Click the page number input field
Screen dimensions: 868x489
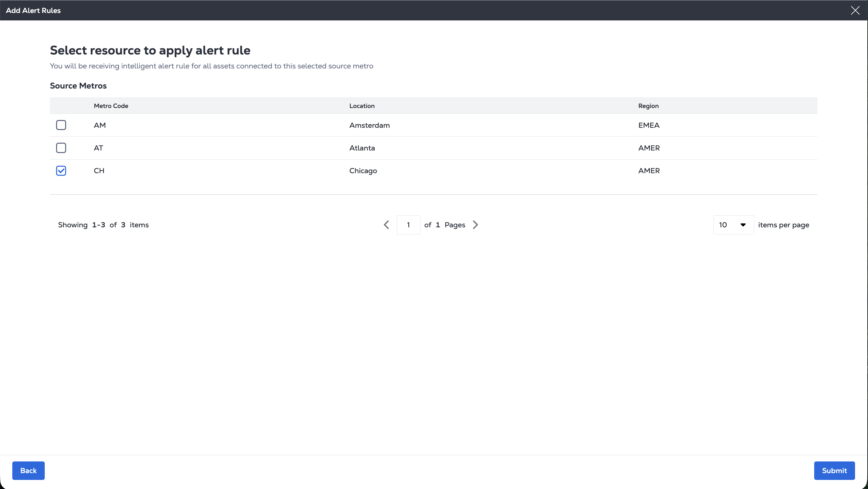(x=408, y=225)
